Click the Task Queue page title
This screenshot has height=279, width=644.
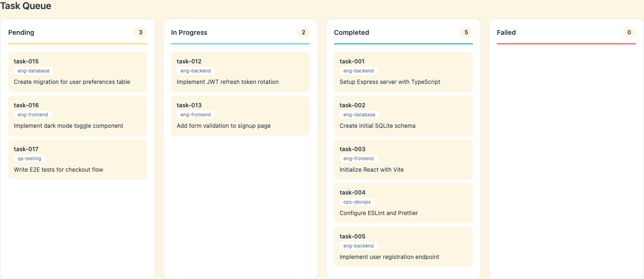click(x=27, y=6)
